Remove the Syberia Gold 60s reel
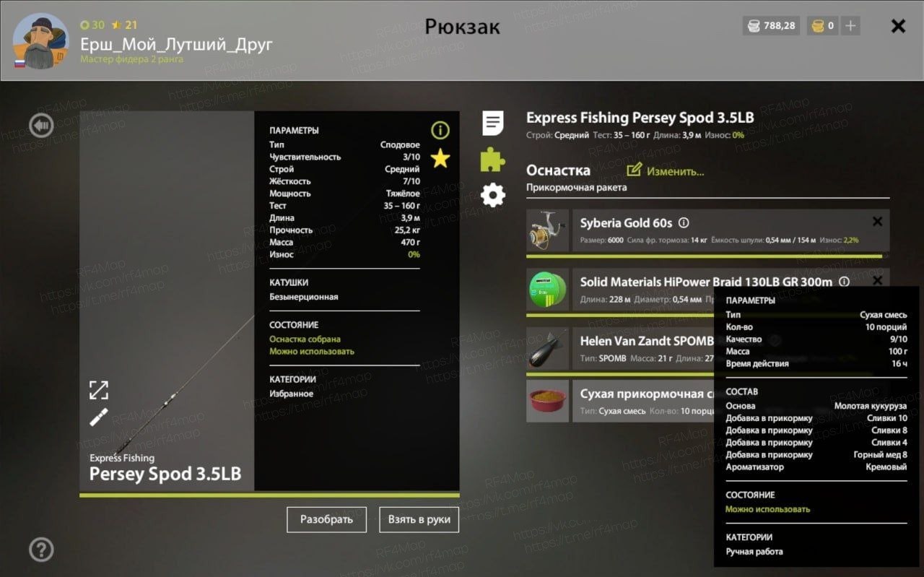Image resolution: width=924 pixels, height=577 pixels. pyautogui.click(x=877, y=222)
